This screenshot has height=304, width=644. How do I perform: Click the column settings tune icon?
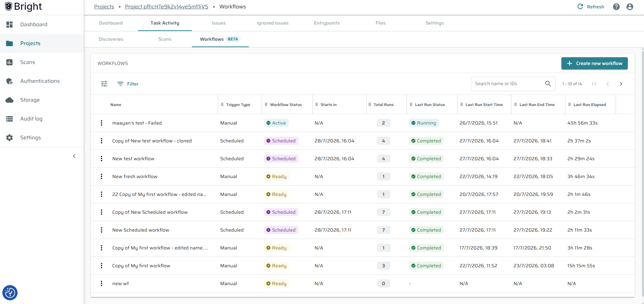[x=104, y=84]
